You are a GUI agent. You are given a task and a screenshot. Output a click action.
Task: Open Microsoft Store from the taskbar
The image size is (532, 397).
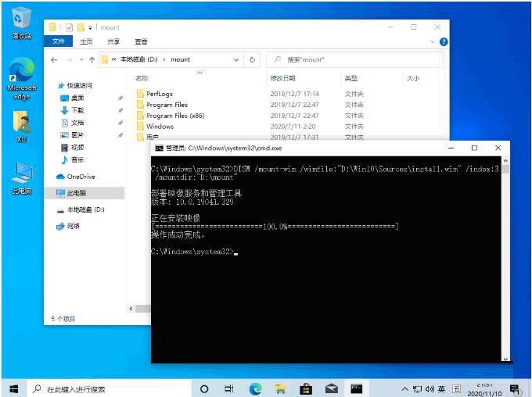coord(306,389)
